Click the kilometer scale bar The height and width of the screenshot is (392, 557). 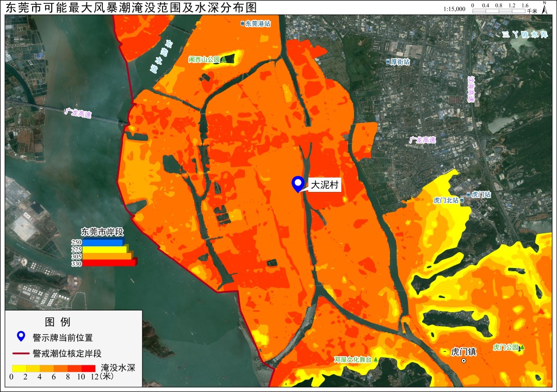point(499,11)
